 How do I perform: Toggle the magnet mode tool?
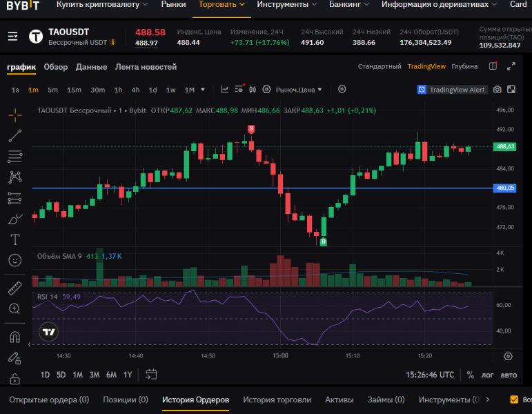(x=15, y=337)
